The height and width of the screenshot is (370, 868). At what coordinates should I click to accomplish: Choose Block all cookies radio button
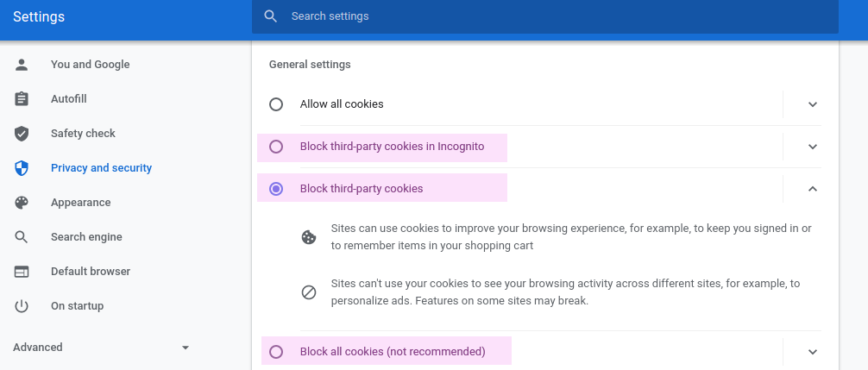[x=276, y=352]
